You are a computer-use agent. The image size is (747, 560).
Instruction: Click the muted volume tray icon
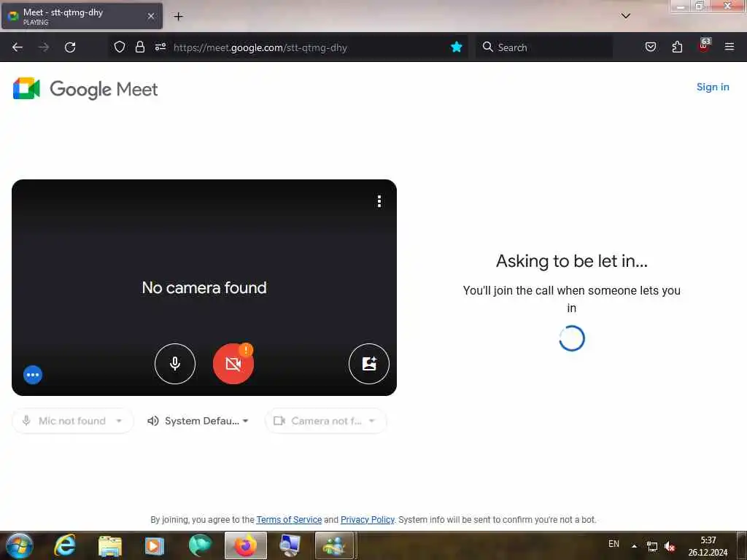click(670, 547)
